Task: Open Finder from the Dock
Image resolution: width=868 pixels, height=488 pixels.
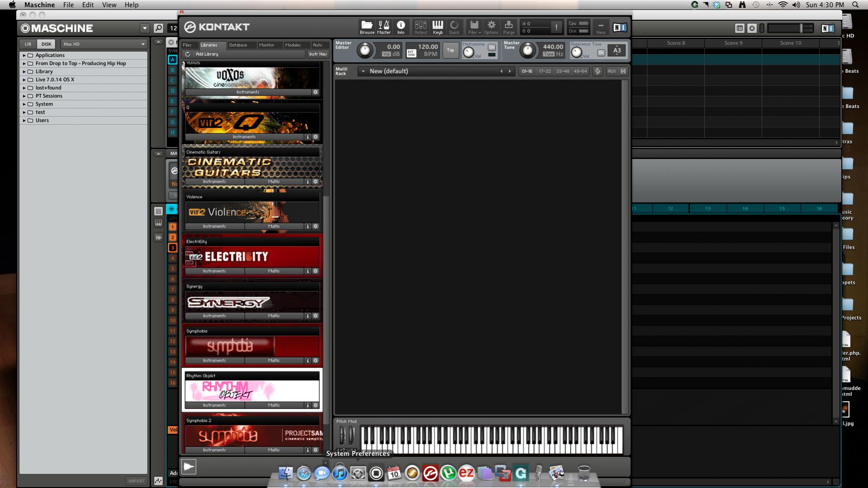Action: coord(285,473)
